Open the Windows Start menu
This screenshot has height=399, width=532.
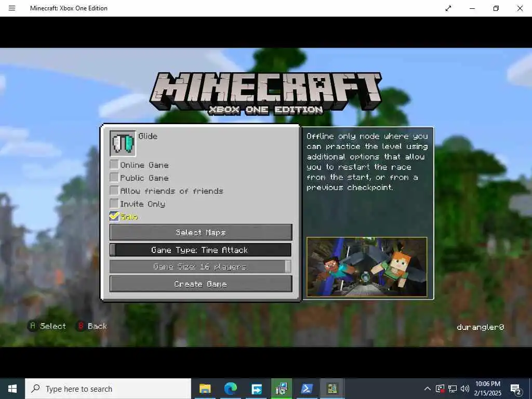coord(12,389)
